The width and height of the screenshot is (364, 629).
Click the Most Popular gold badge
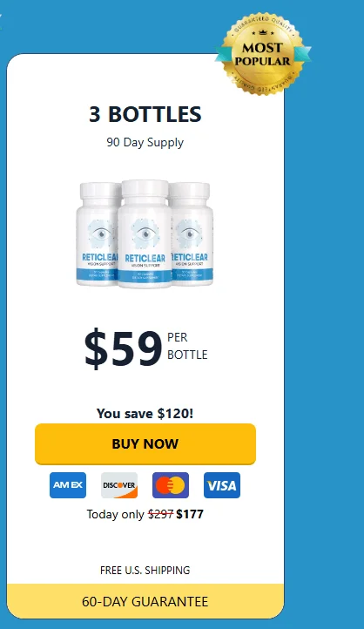tap(263, 54)
